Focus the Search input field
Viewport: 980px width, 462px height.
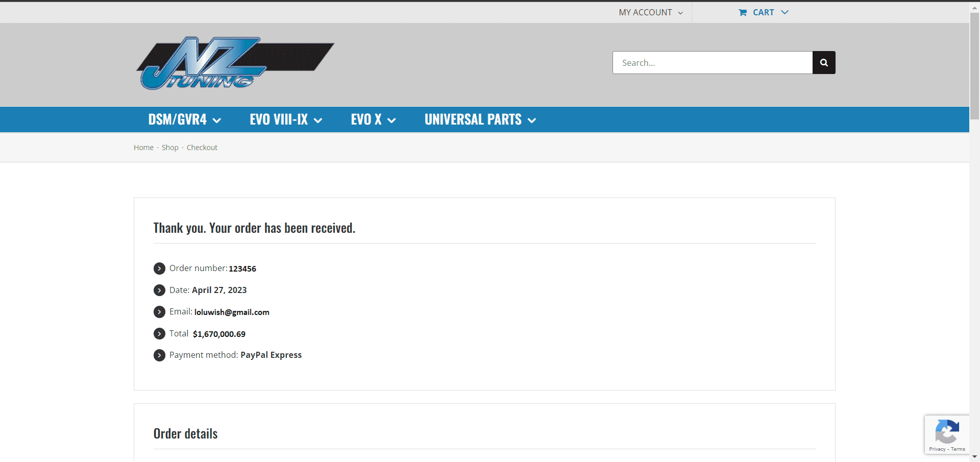pyautogui.click(x=713, y=62)
